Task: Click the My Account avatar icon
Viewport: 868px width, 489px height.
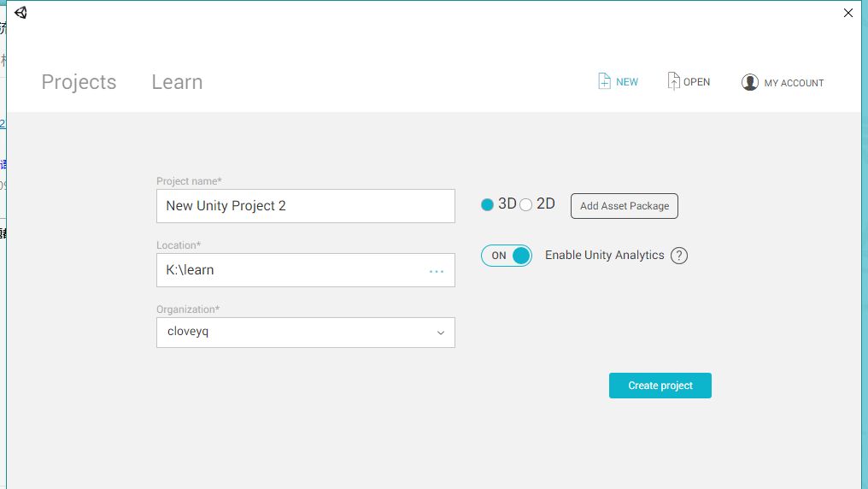Action: pyautogui.click(x=749, y=82)
